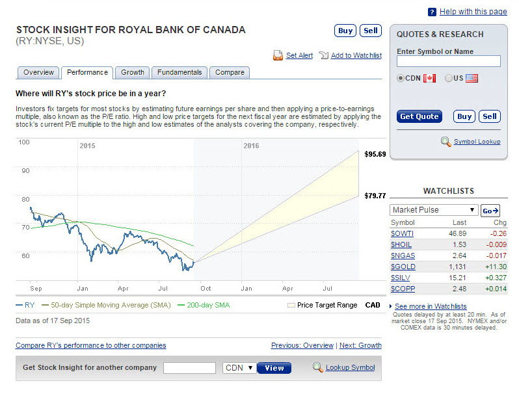Viewport: 519px width, 420px height.
Task: Click the 2016 year label in chart
Action: click(x=251, y=146)
